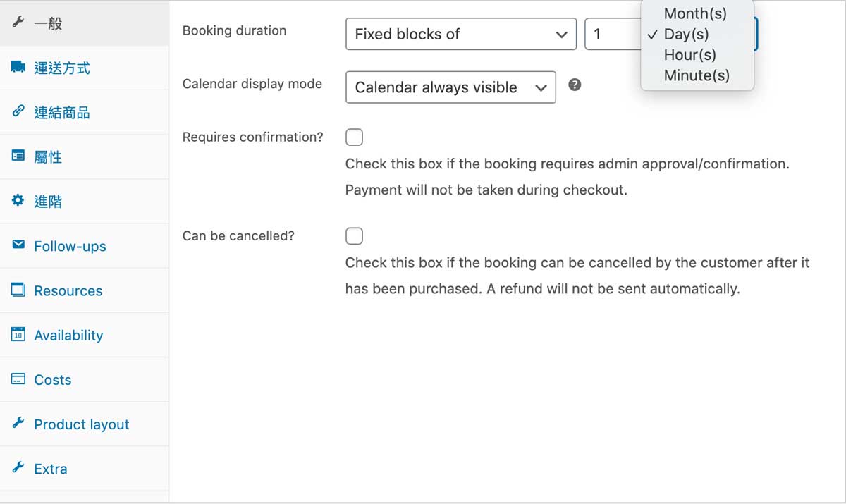846x504 pixels.
Task: Open the 進階 tab
Action: coord(85,202)
